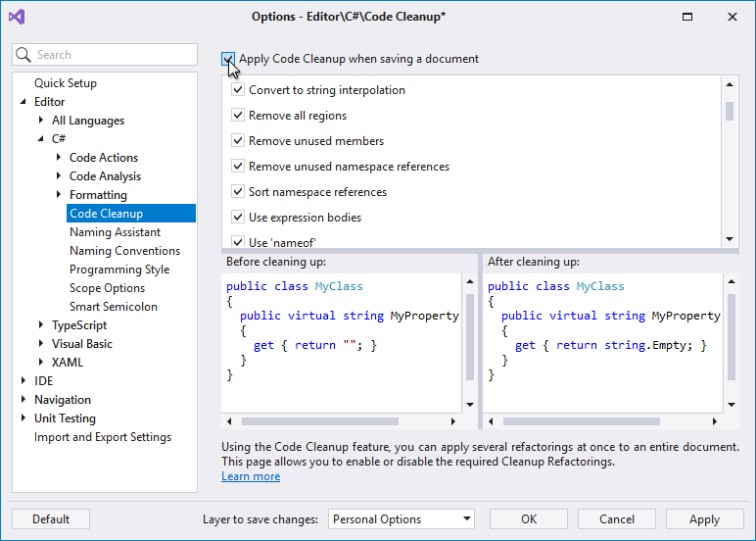The height and width of the screenshot is (541, 756).
Task: Select Quick Setup in the tree
Action: click(65, 83)
